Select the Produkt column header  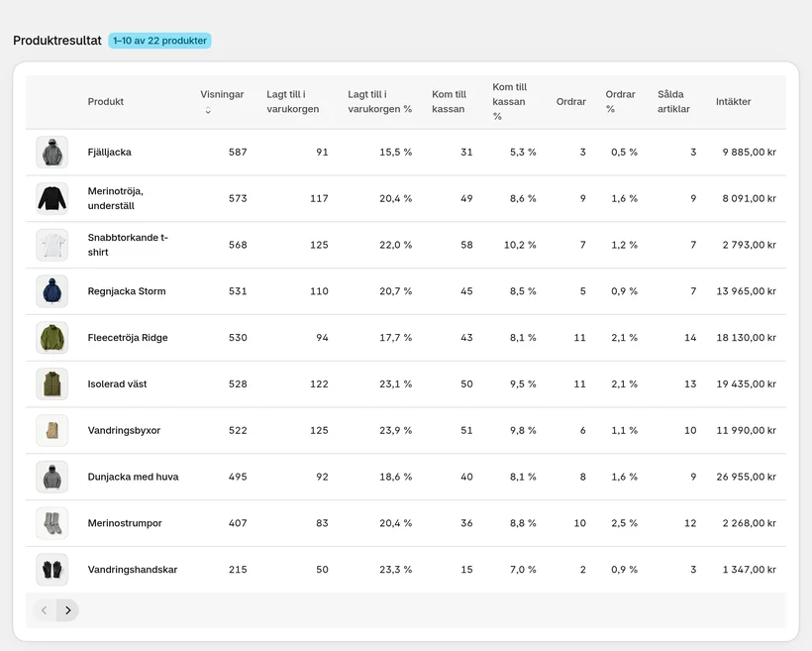pos(106,102)
